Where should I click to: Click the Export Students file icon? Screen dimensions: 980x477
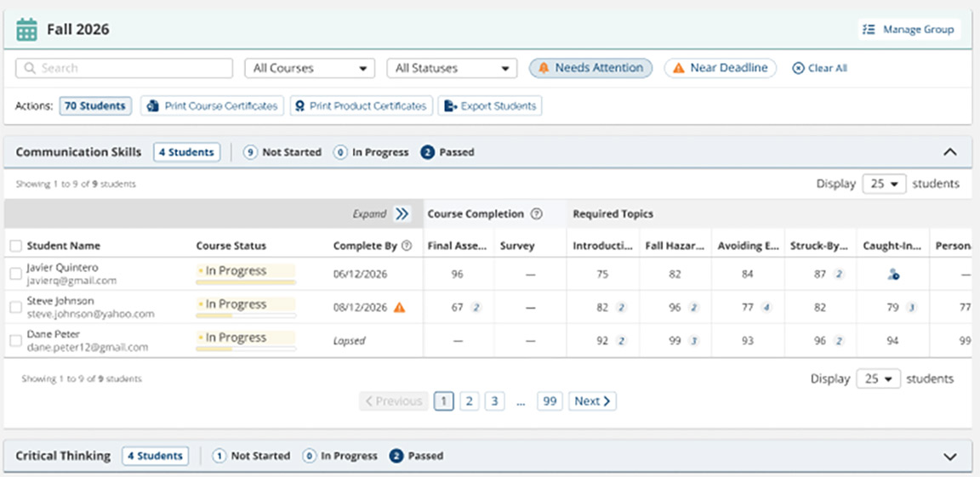click(450, 106)
